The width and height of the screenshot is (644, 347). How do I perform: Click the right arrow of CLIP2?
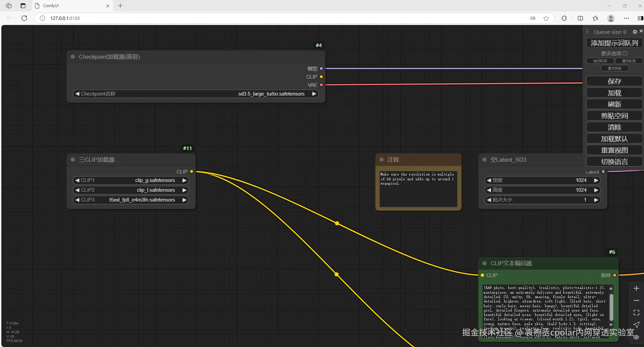pos(185,190)
